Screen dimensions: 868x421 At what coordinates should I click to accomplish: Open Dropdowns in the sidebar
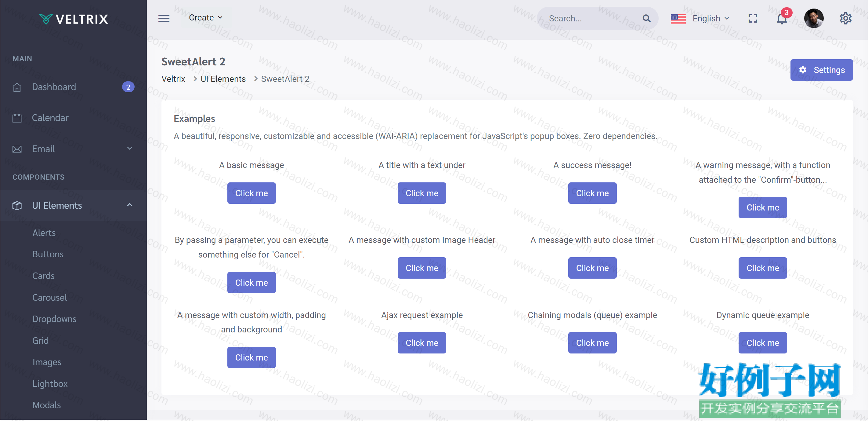54,319
